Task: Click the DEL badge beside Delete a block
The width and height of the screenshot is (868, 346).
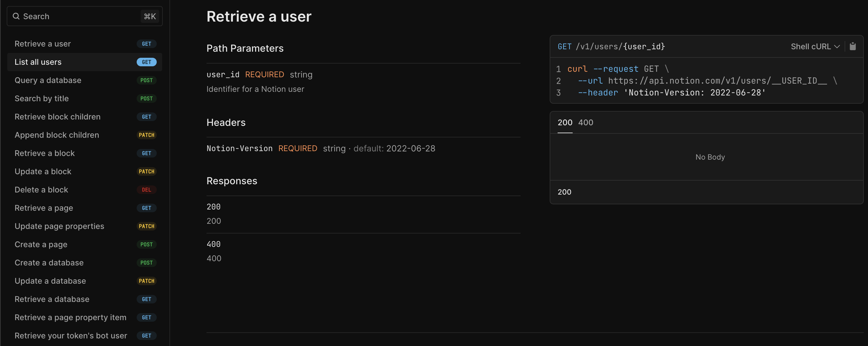Action: [147, 189]
